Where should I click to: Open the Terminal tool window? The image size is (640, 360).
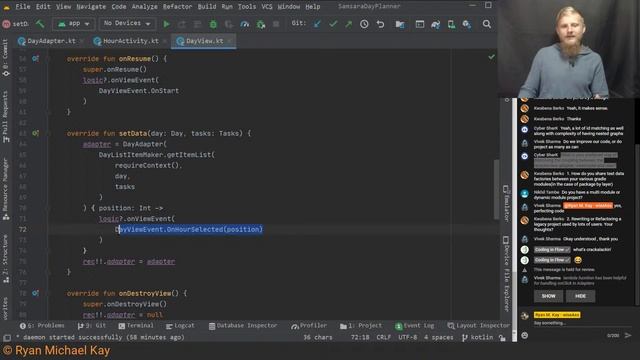pos(136,325)
